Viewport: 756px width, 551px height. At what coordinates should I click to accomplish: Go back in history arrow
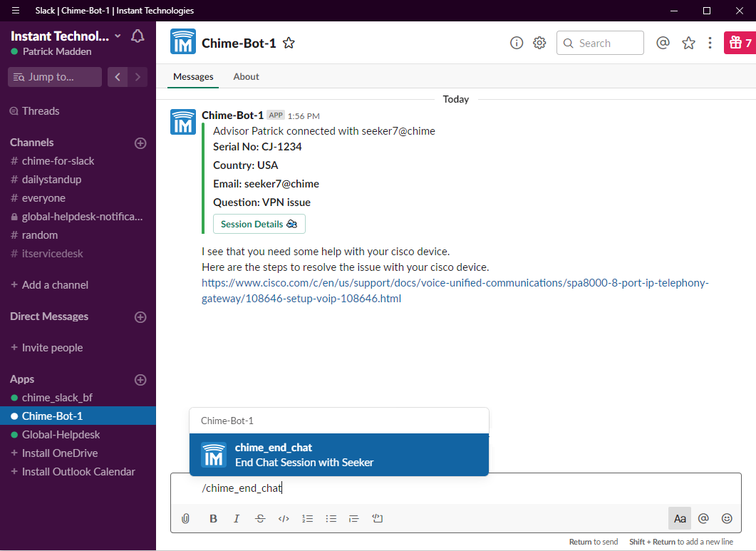[118, 77]
